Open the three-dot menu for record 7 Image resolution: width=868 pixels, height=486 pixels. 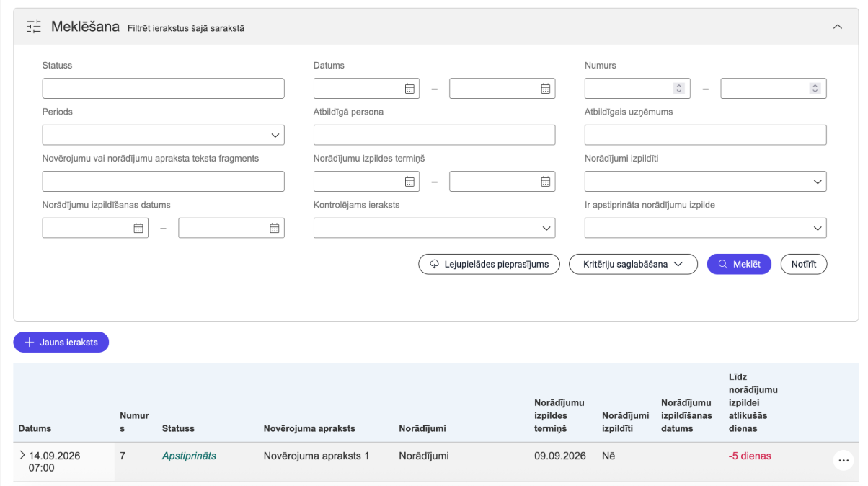pyautogui.click(x=843, y=461)
